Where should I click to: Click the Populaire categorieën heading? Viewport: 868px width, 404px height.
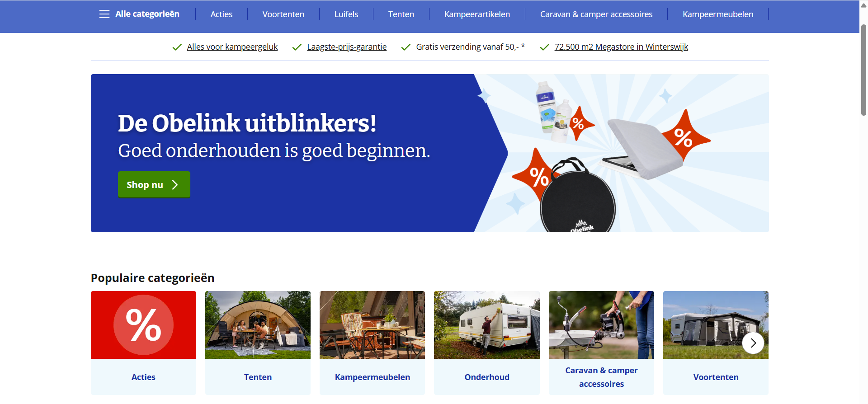[x=152, y=278]
